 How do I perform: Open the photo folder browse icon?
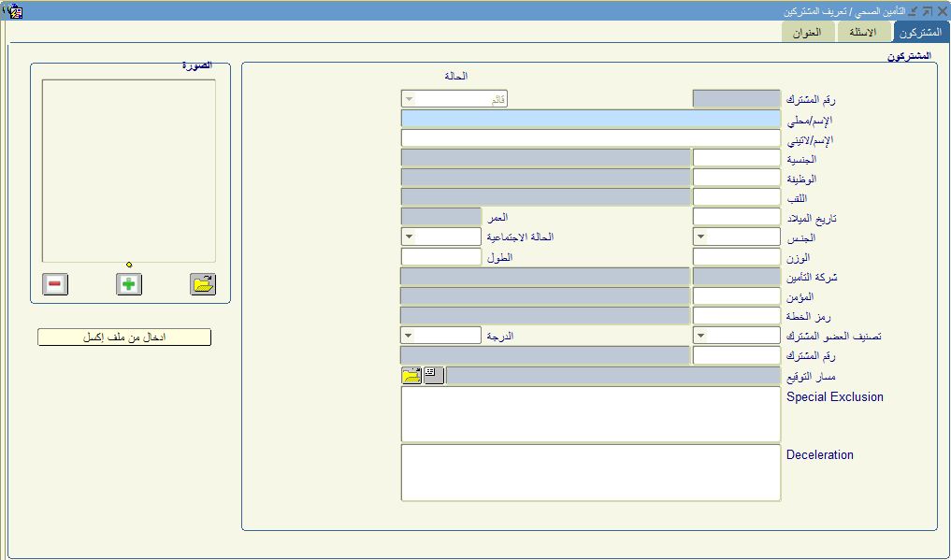203,284
